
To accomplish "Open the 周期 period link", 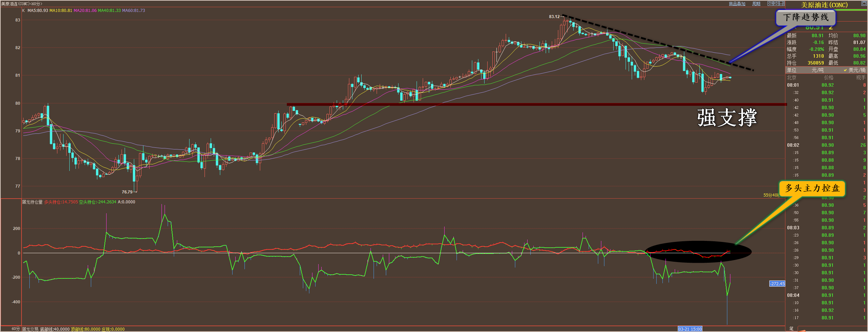I will pos(756,4).
